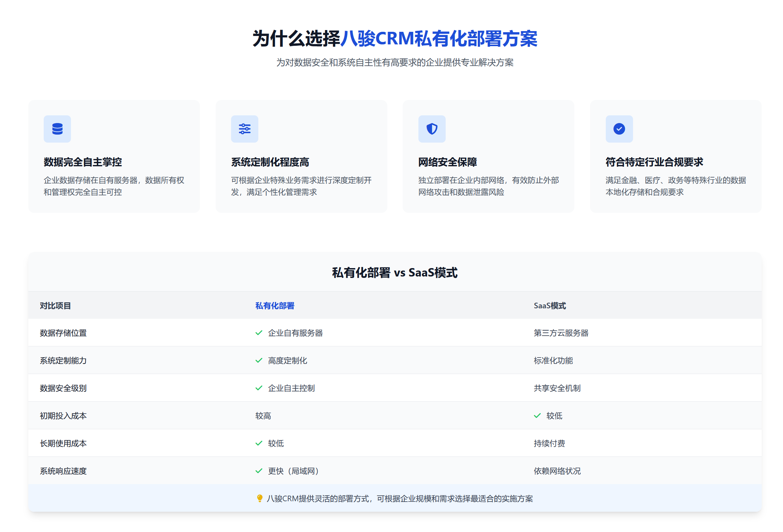The image size is (783, 532).
Task: Click the 系统定制能力 row label
Action: tap(64, 360)
